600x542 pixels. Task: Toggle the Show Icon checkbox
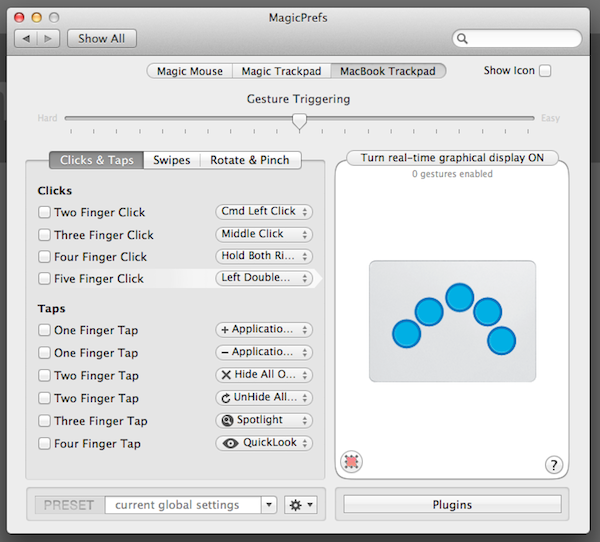click(545, 71)
